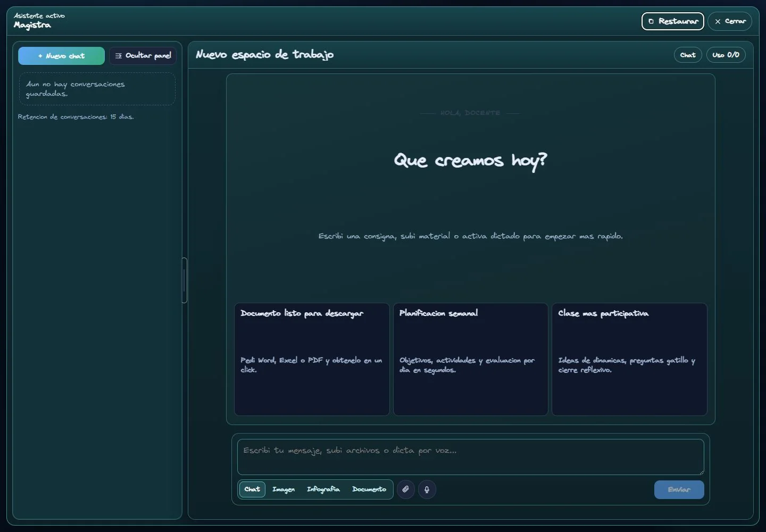Close the assistant with Cerrar
The width and height of the screenshot is (766, 532).
[730, 21]
